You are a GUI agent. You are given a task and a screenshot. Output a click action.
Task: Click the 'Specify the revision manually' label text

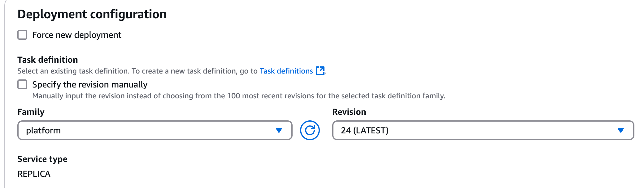tap(90, 85)
